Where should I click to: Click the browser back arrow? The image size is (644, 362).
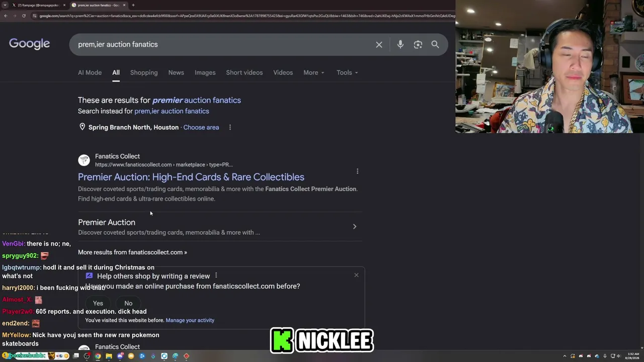pos(6,16)
